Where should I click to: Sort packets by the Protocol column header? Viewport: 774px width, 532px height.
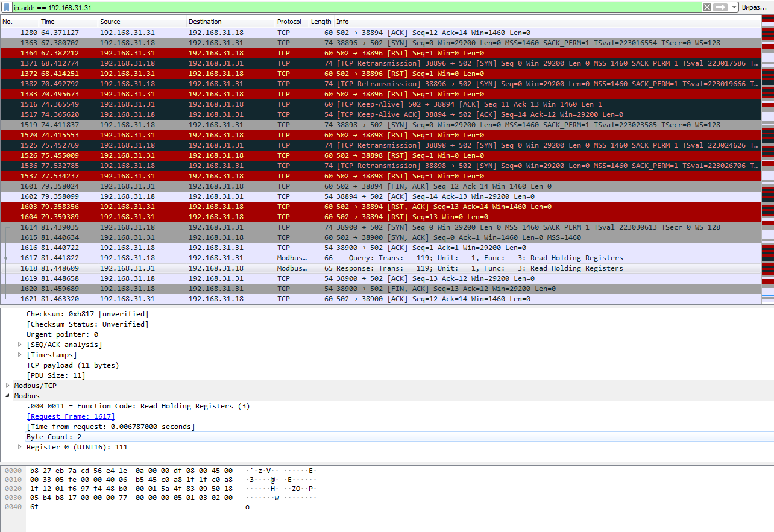(289, 22)
